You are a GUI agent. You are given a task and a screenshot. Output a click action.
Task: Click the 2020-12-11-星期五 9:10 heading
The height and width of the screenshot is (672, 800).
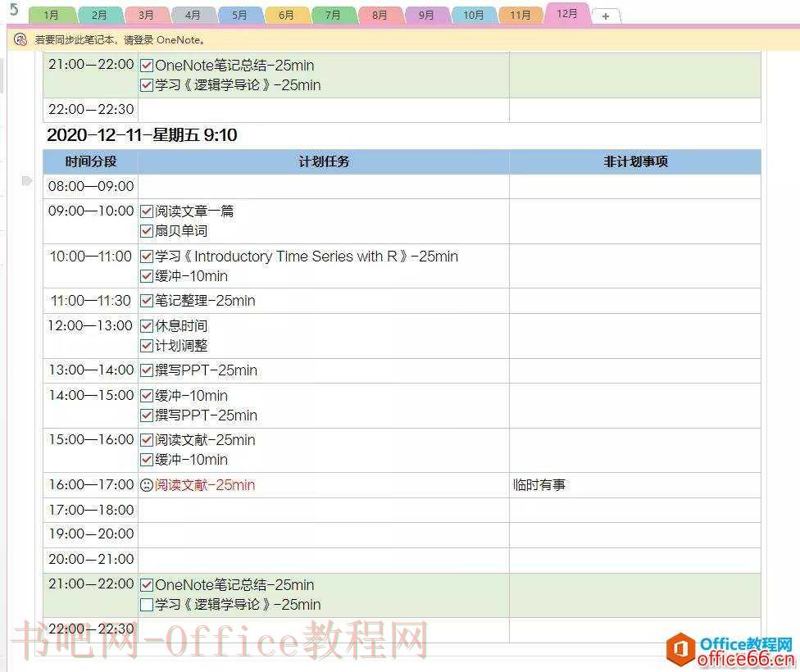pyautogui.click(x=142, y=135)
